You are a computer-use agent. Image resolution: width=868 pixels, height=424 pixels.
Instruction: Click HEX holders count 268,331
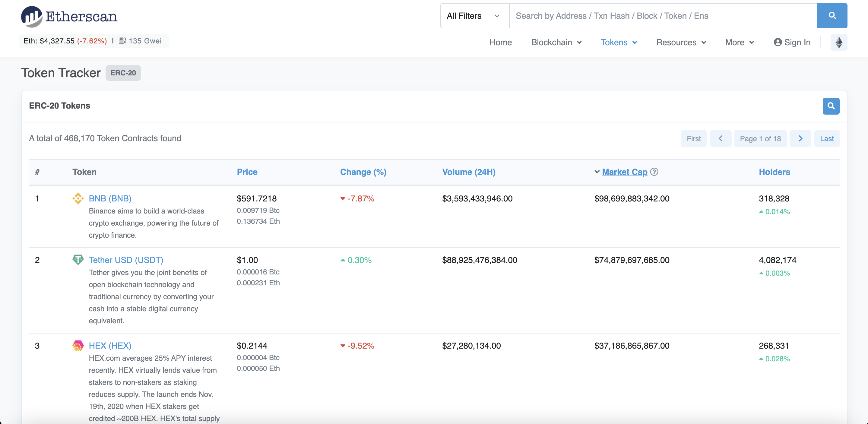point(774,346)
